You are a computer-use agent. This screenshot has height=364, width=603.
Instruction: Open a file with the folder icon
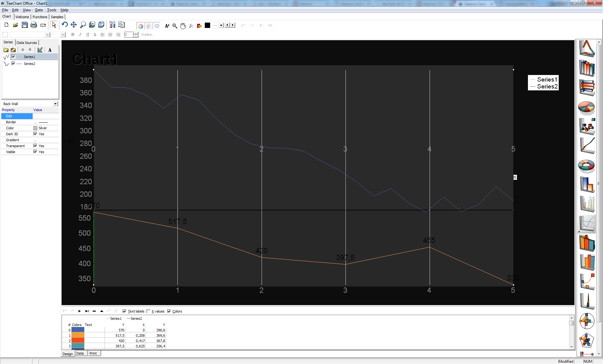click(x=15, y=25)
